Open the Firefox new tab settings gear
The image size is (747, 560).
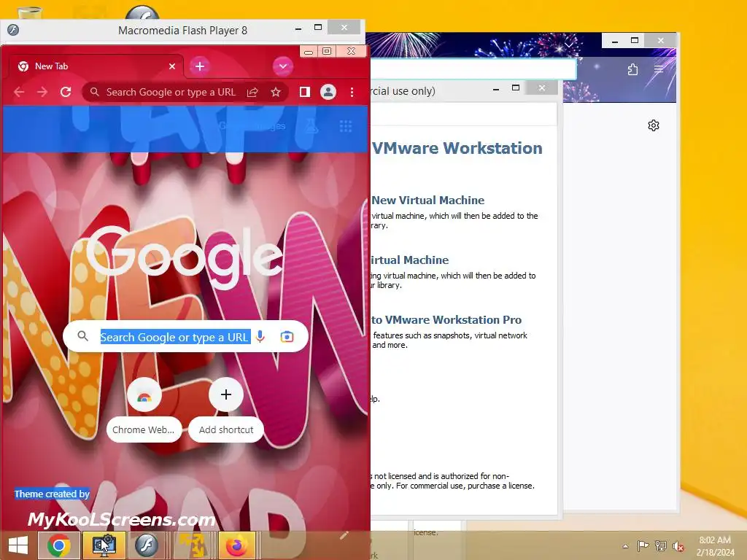pos(654,125)
